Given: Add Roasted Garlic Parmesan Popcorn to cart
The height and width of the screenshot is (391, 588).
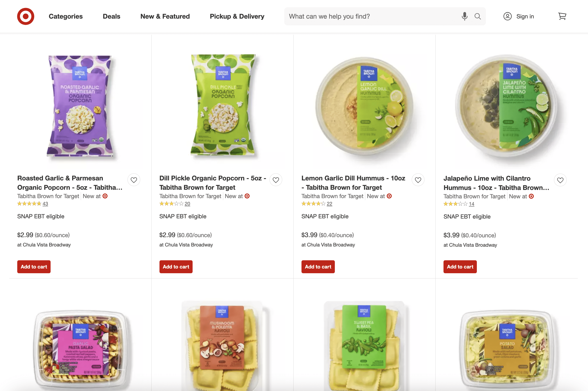Looking at the screenshot, I should tap(34, 267).
